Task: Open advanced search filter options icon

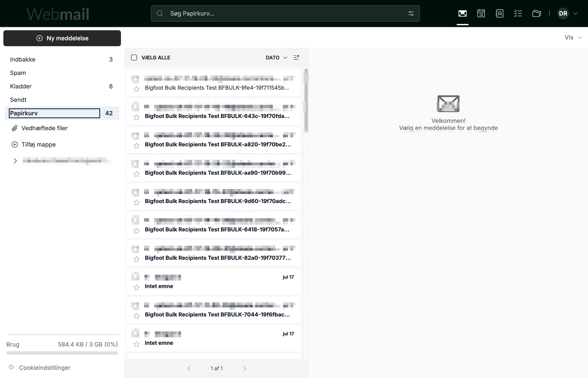Action: point(411,13)
